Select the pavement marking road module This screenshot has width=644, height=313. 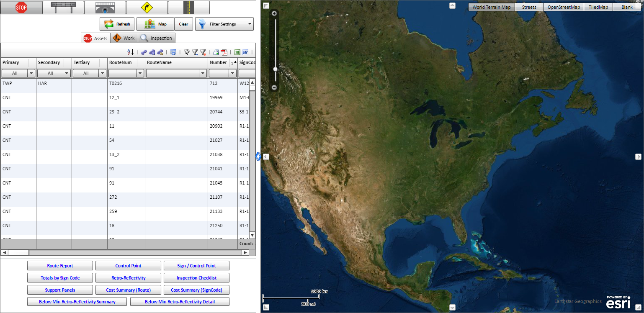[x=189, y=7]
